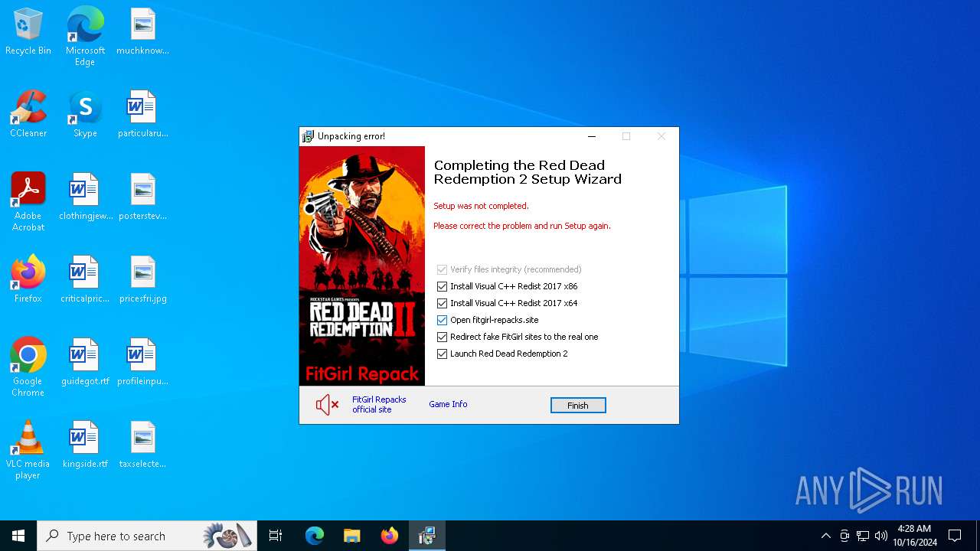The height and width of the screenshot is (551, 980).
Task: Click the 'Completing the Red Dead Redemption 2 Setup Wizard' heading
Action: [528, 172]
